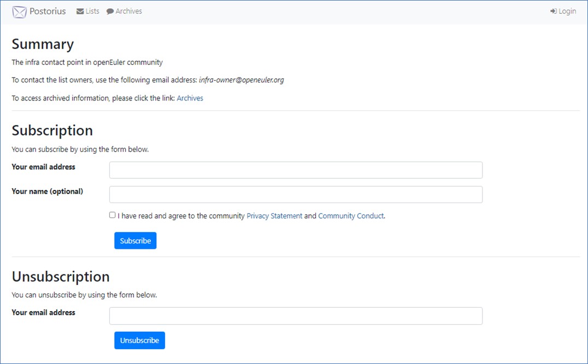This screenshot has height=364, width=588.
Task: Focus the Subscription email address field
Action: [296, 170]
